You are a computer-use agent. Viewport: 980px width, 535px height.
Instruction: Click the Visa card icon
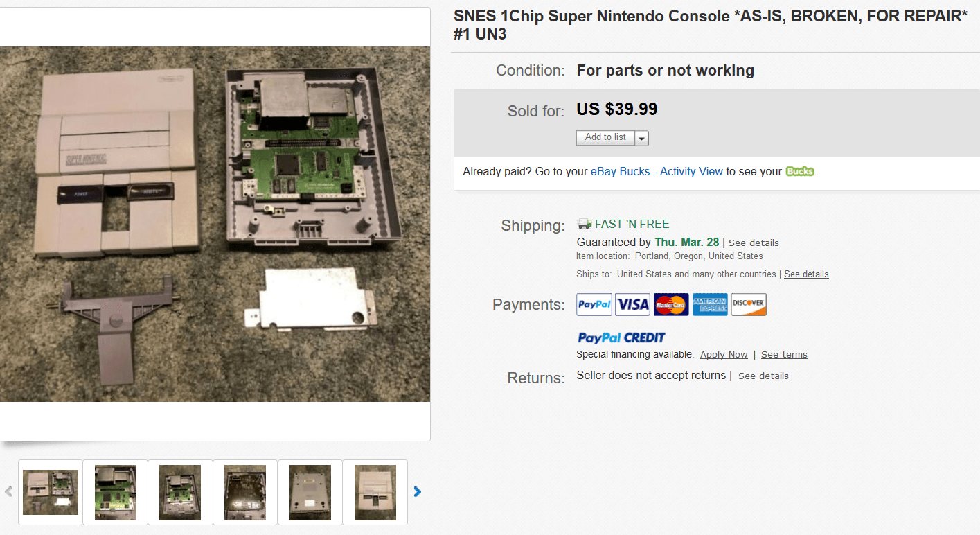[632, 304]
